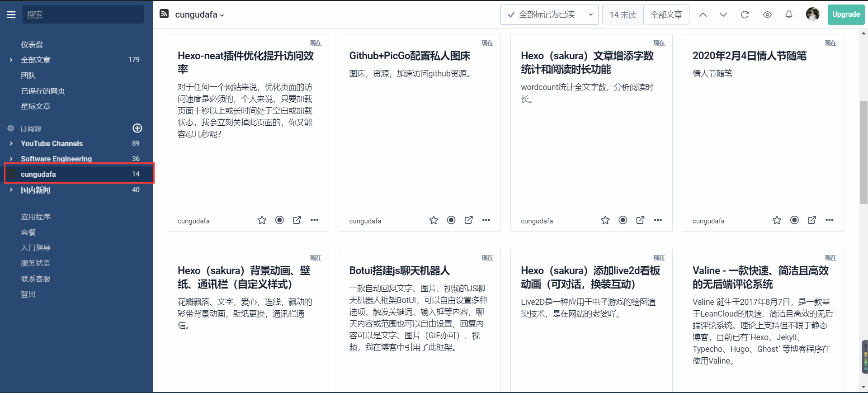Click scrollbar down arrow at bottom

click(863, 388)
